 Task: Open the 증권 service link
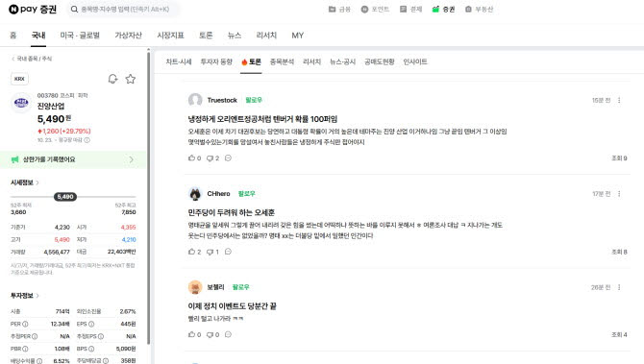tap(443, 9)
